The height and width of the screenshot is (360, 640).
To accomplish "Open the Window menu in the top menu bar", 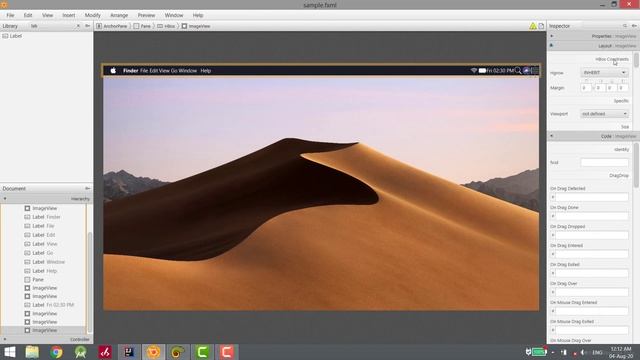I will (174, 15).
